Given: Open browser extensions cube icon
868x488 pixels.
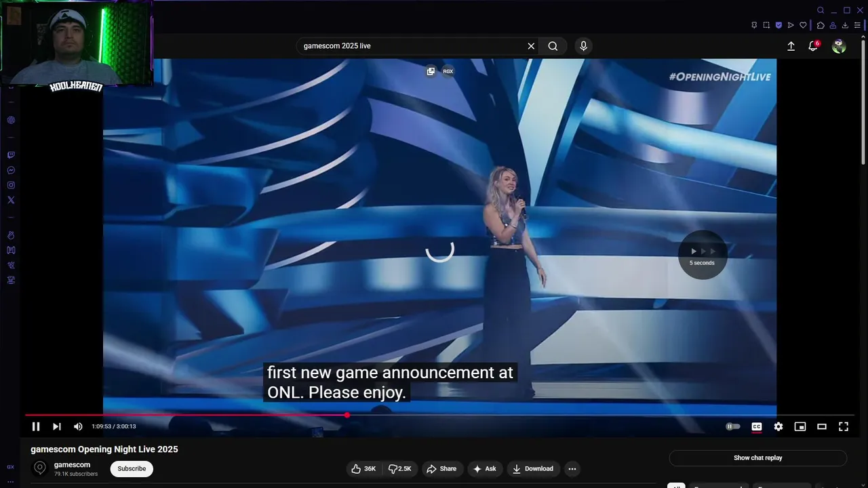Looking at the screenshot, I should [821, 25].
